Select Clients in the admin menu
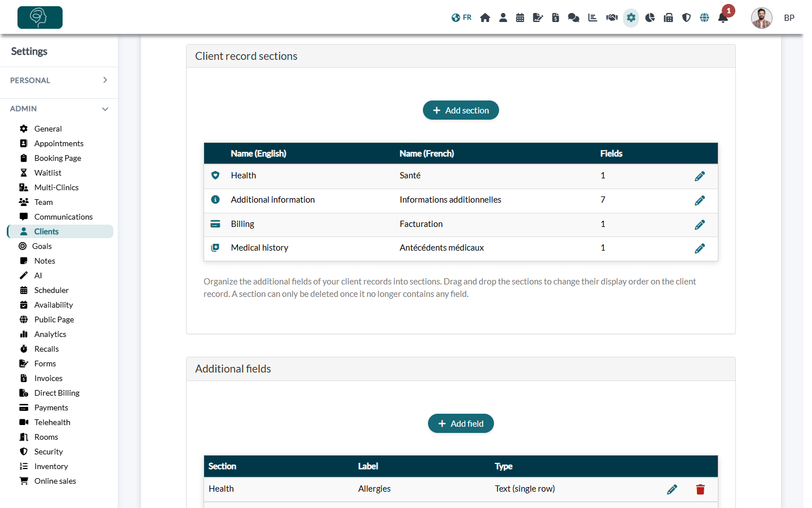Viewport: 812px width, 508px height. click(60, 231)
